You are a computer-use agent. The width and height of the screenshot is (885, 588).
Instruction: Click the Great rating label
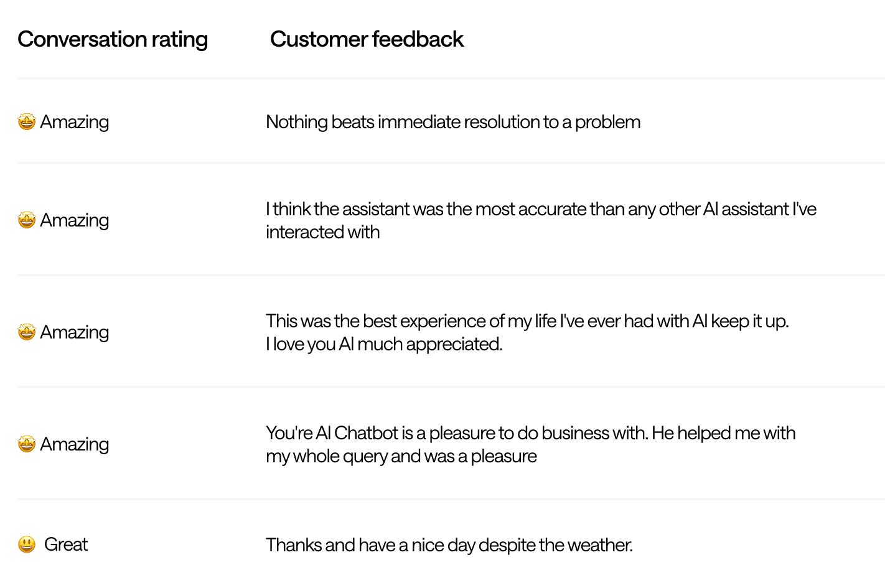(x=66, y=544)
